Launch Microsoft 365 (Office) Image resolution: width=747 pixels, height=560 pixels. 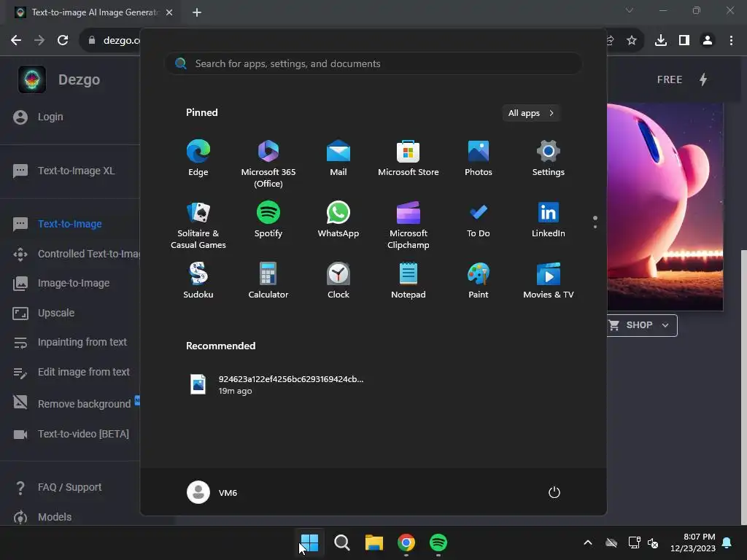[x=268, y=163]
